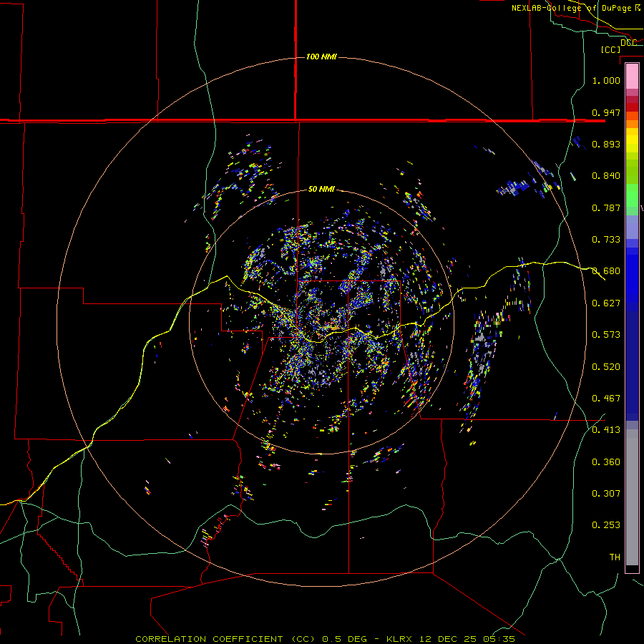Click the 0.360 color scale value
This screenshot has height=644, width=644.
pos(606,462)
